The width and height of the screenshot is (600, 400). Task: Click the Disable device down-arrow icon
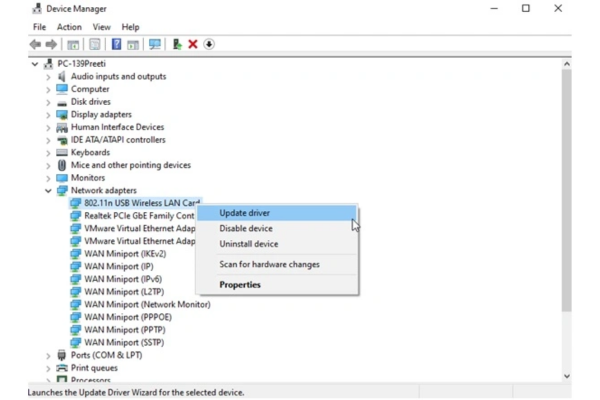coord(209,44)
